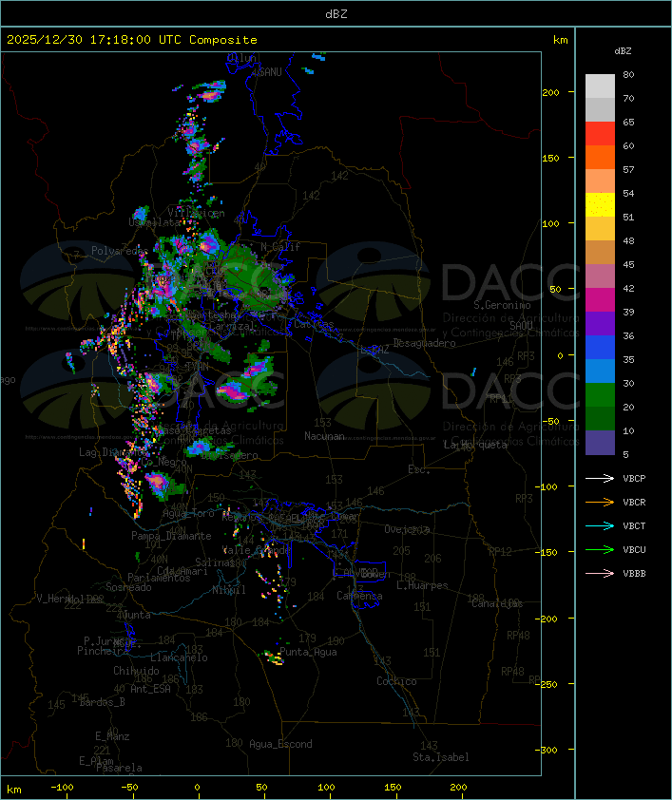Click the Cochico place label
Image resolution: width=672 pixels, height=800 pixels.
[396, 681]
